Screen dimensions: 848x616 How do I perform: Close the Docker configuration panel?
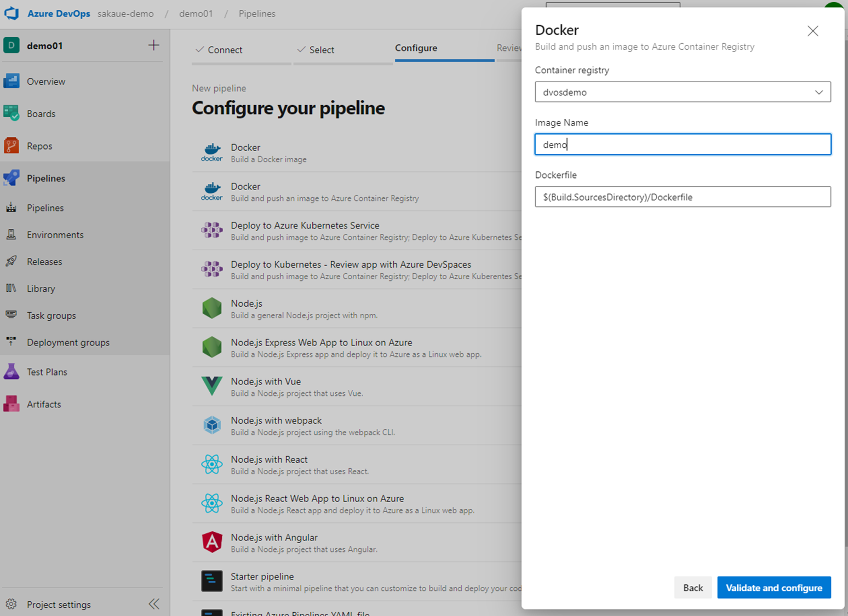tap(813, 31)
